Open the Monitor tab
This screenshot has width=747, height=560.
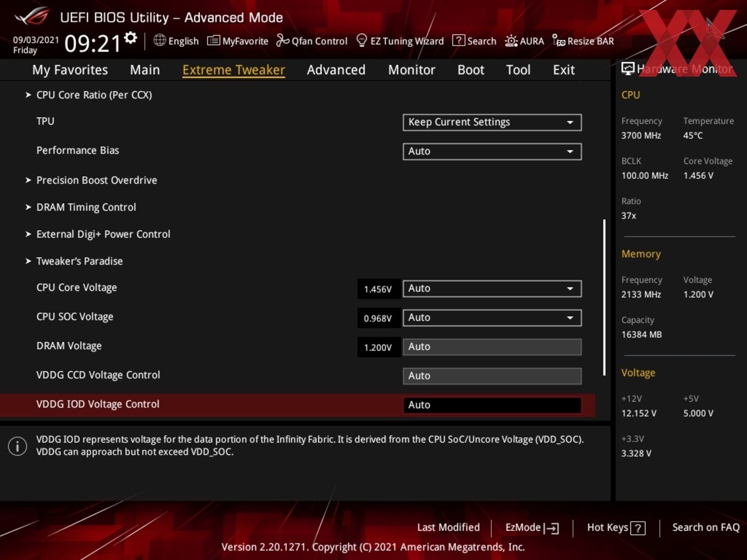pos(411,70)
